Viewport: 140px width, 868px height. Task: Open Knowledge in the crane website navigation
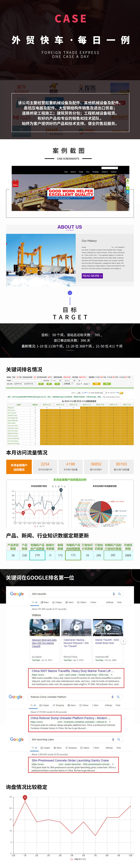(95, 172)
